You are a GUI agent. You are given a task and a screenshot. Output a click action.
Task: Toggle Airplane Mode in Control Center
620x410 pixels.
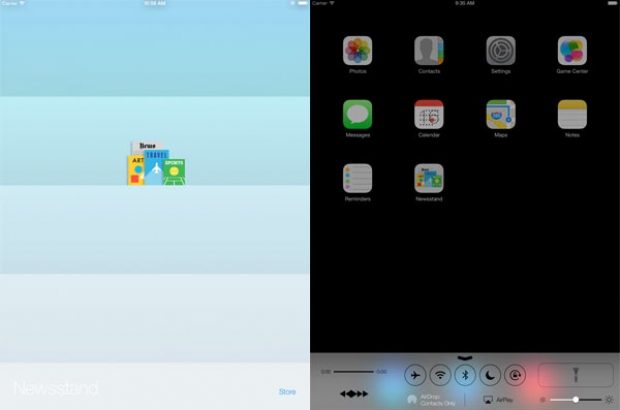(x=415, y=375)
